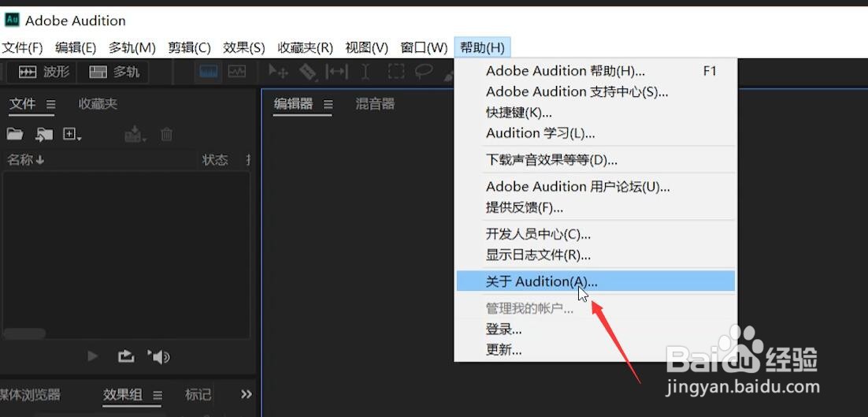Choose Adobe Audition 帮助(H) menu entry
Screen dimensions: 868x417
(x=595, y=71)
